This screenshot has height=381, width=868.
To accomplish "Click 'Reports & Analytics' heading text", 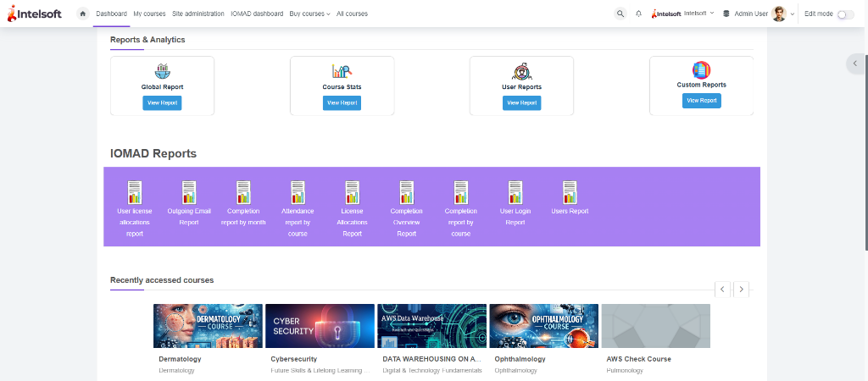I will coord(147,40).
